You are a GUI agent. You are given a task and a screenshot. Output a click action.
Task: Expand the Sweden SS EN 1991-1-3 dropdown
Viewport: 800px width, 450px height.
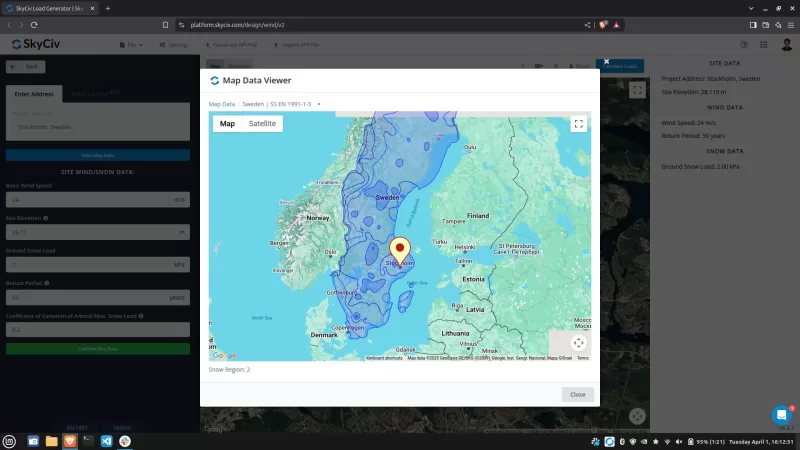tap(280, 103)
